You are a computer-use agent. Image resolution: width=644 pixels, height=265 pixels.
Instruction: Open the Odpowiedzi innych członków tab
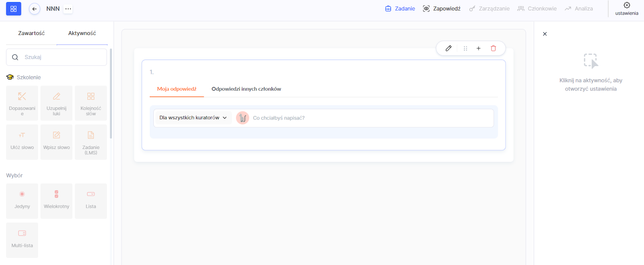(x=246, y=89)
